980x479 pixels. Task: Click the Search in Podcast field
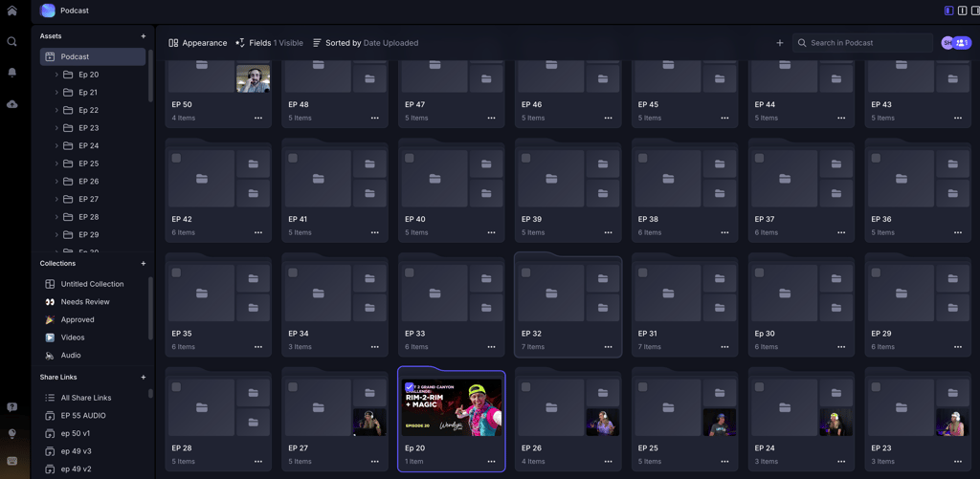(862, 43)
